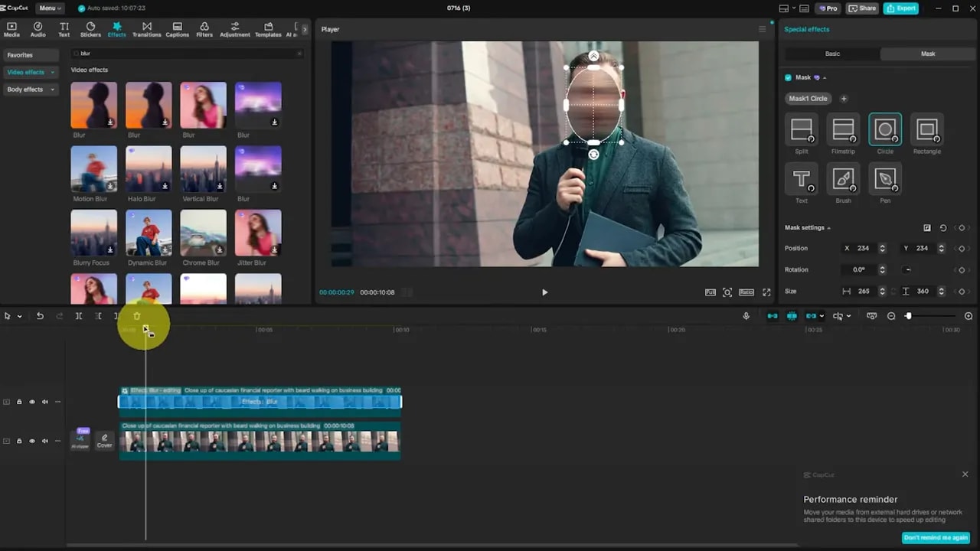Image resolution: width=980 pixels, height=551 pixels.
Task: Choose the Mirror/Filmstrip mask
Action: [843, 130]
